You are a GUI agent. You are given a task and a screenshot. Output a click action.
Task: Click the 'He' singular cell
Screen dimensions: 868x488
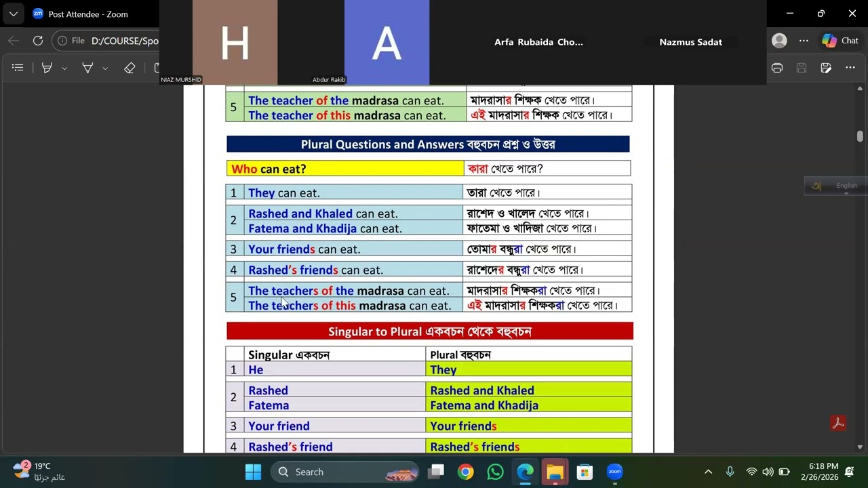click(x=336, y=370)
